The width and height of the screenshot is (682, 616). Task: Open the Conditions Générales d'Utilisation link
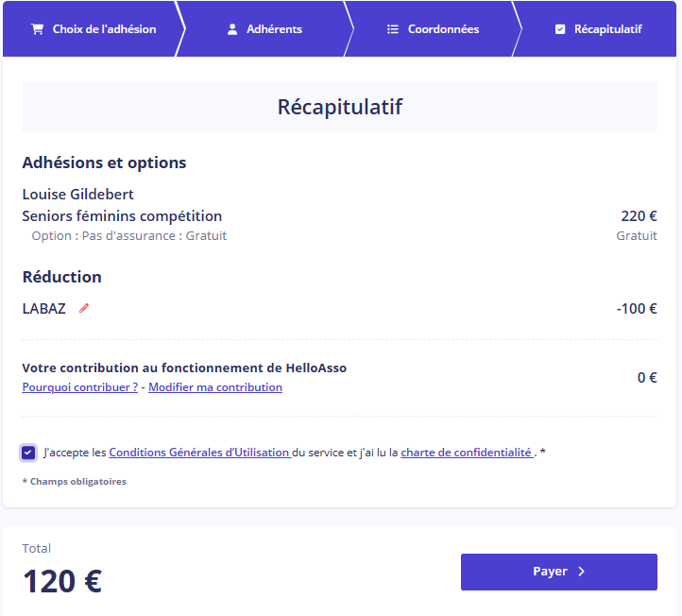click(x=199, y=453)
